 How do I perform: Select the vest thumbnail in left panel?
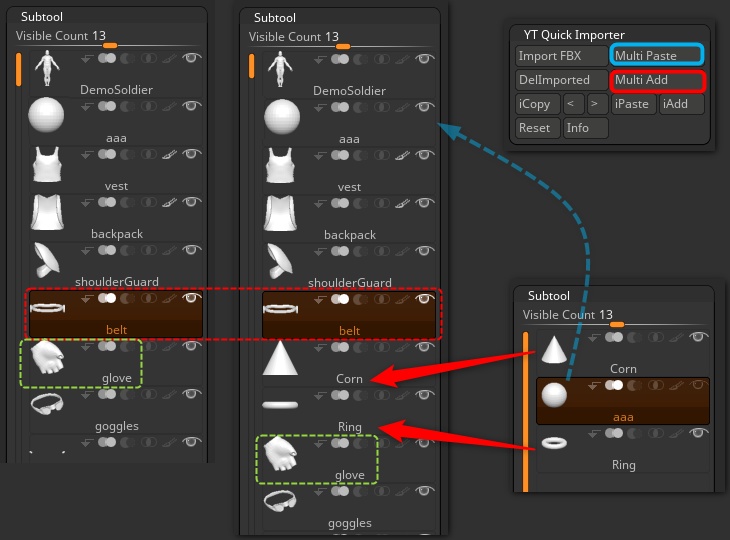pos(47,164)
